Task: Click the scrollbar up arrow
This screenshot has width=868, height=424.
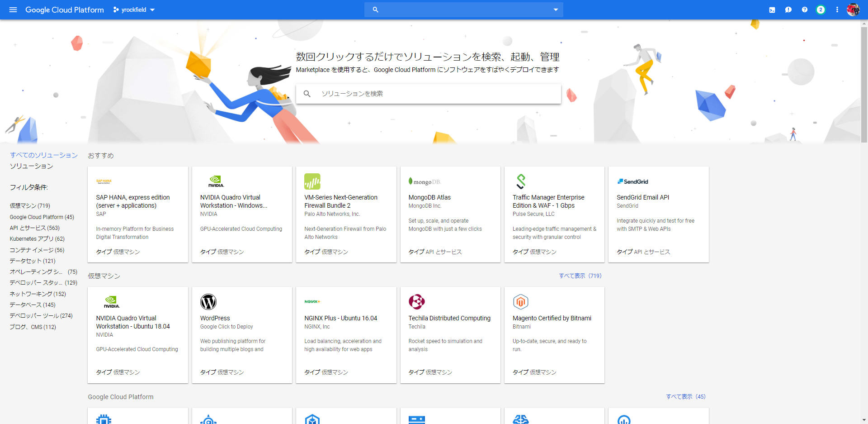Action: tap(864, 24)
